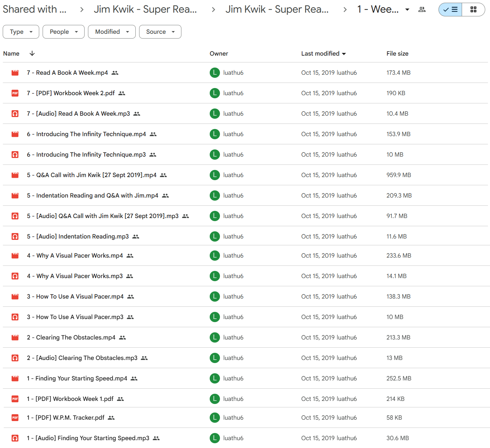Click the Name column header
This screenshot has height=448, width=490.
click(x=11, y=54)
